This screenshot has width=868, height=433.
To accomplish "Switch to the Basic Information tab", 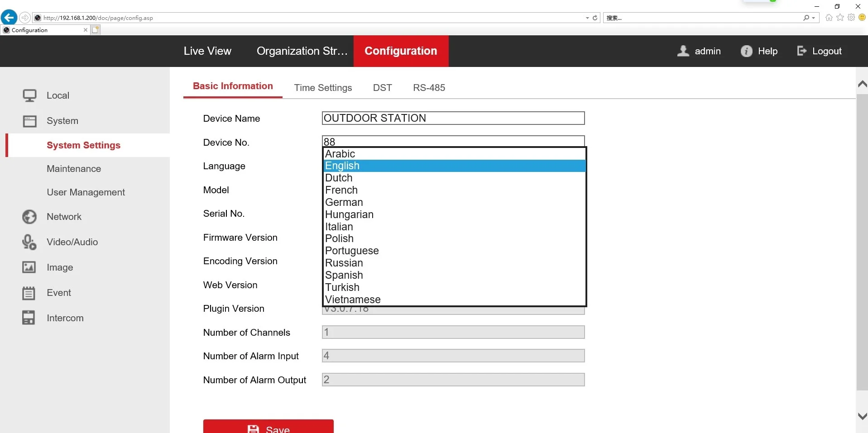I will 233,86.
